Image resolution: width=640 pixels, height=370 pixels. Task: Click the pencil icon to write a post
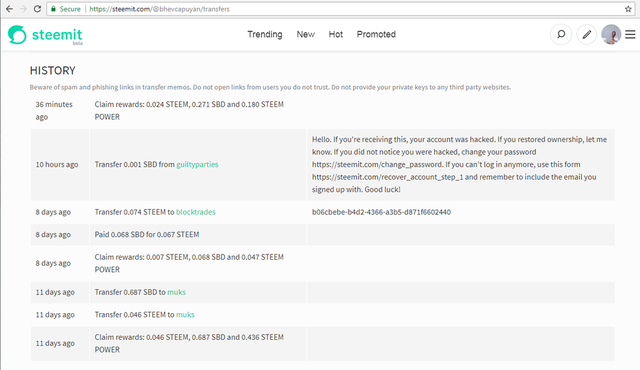pyautogui.click(x=587, y=34)
